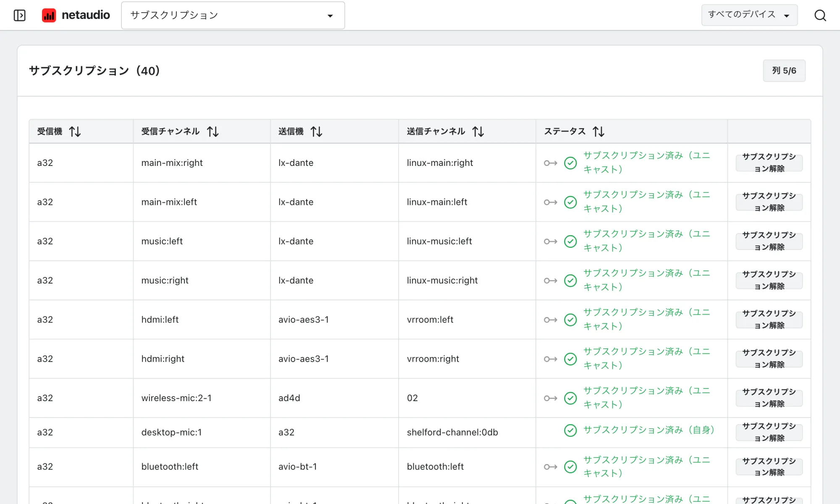Click green check icon in hdmi:left row
Image resolution: width=840 pixels, height=504 pixels.
point(570,320)
